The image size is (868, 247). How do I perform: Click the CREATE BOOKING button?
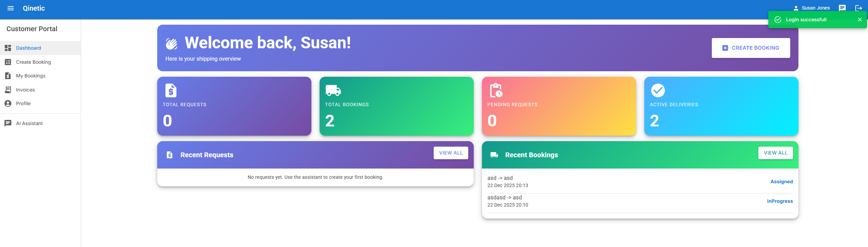coord(751,48)
